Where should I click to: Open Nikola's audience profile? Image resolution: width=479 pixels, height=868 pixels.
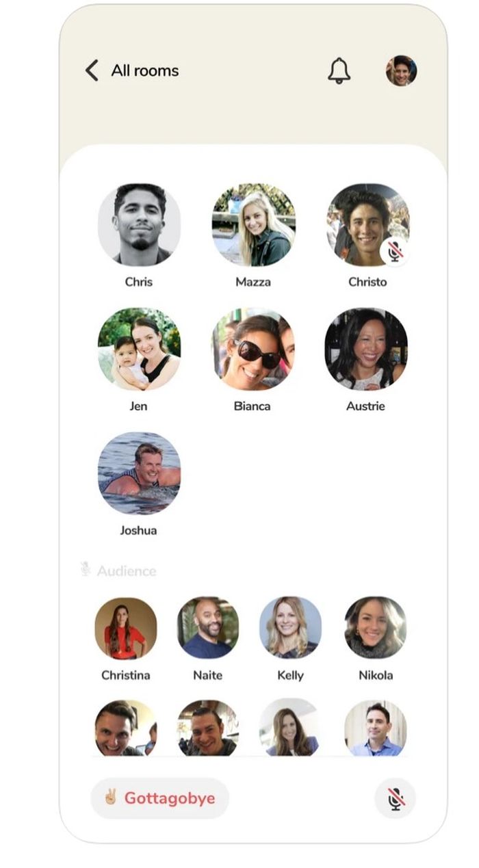point(376,628)
